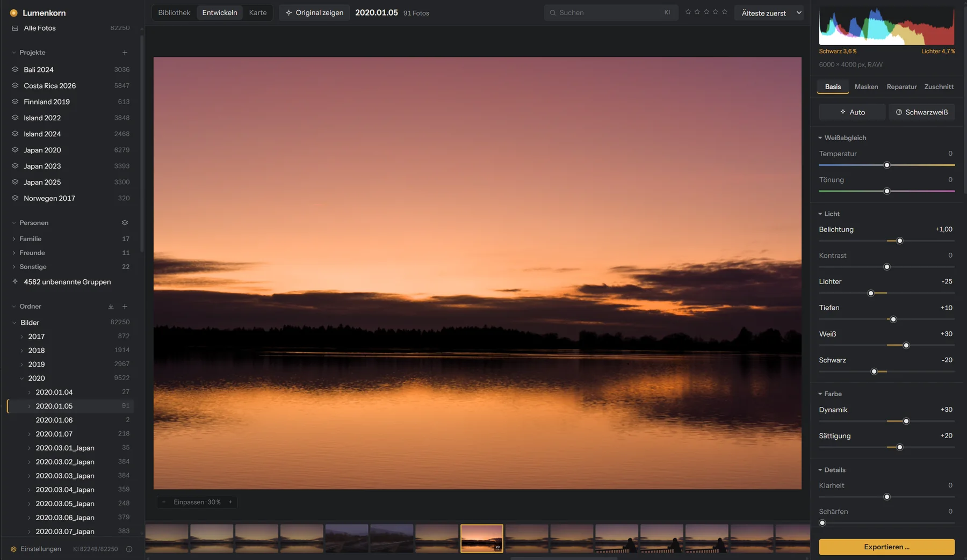Set rating with the fifth star

tap(725, 12)
